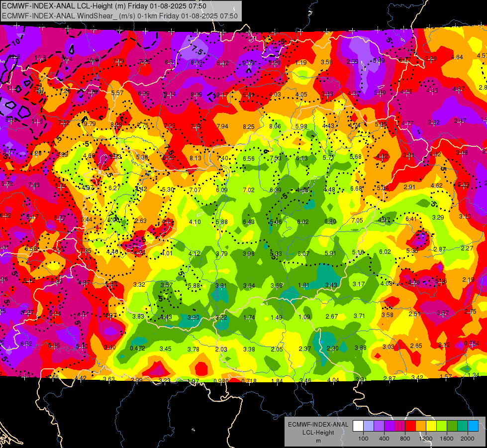Click the wind shear value 7.40
Screen dimensions: 487x448
click(x=222, y=158)
